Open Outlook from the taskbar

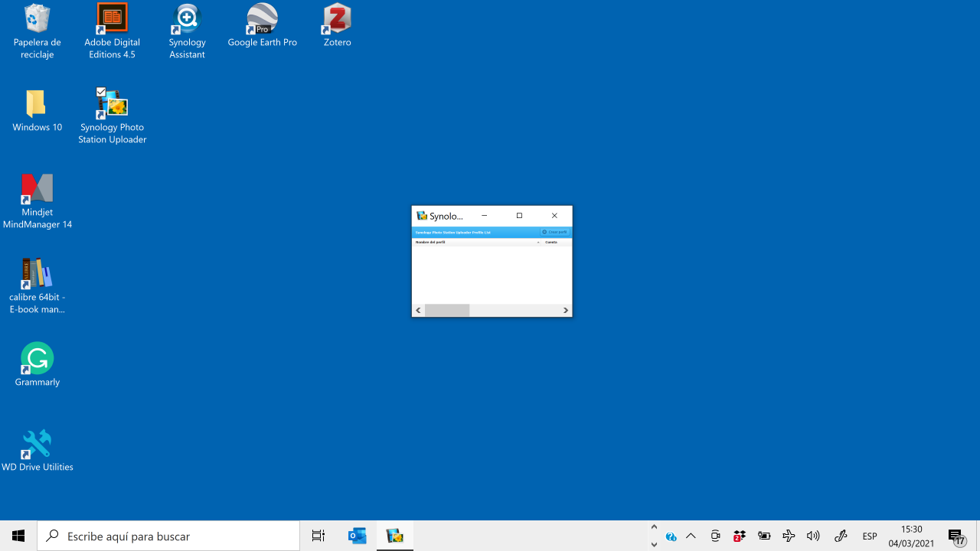pos(357,536)
